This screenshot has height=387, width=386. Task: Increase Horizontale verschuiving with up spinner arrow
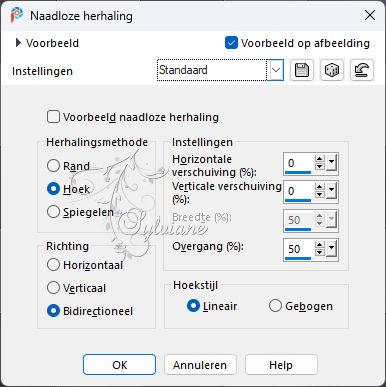point(320,160)
